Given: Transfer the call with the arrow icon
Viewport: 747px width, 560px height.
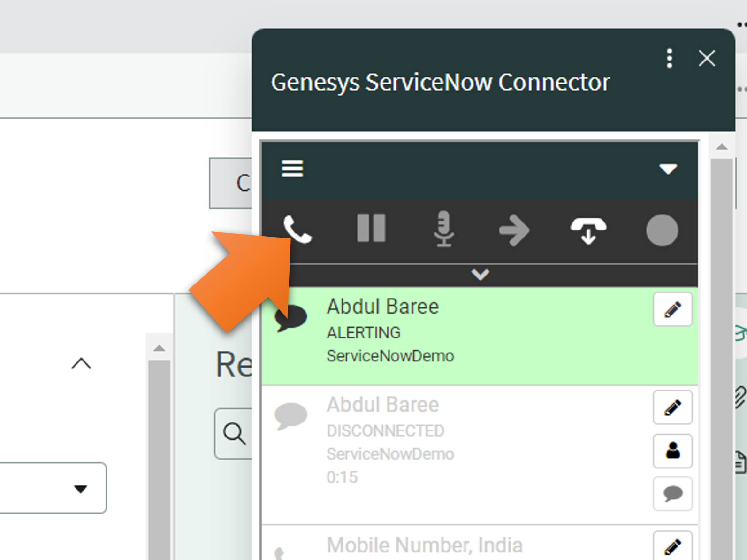Looking at the screenshot, I should [x=514, y=230].
